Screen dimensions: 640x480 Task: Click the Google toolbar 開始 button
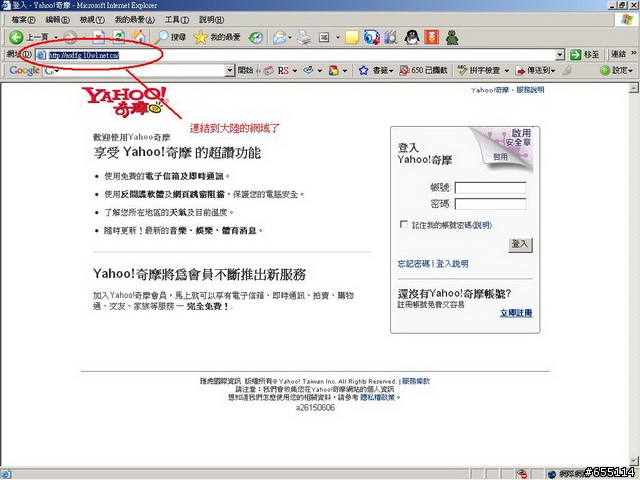[x=245, y=70]
